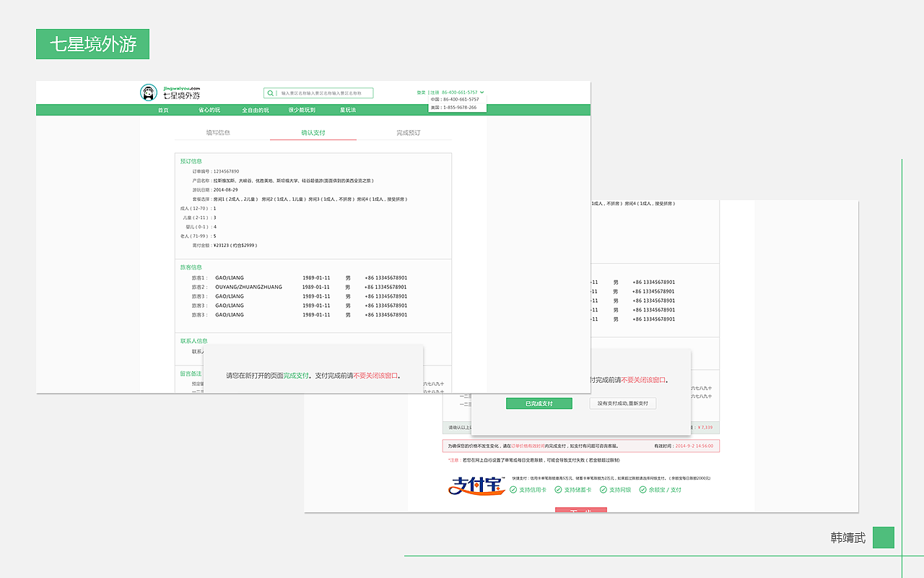The height and width of the screenshot is (578, 924).
Task: Click red 订单价格有效时间 link in notice
Action: 528,447
